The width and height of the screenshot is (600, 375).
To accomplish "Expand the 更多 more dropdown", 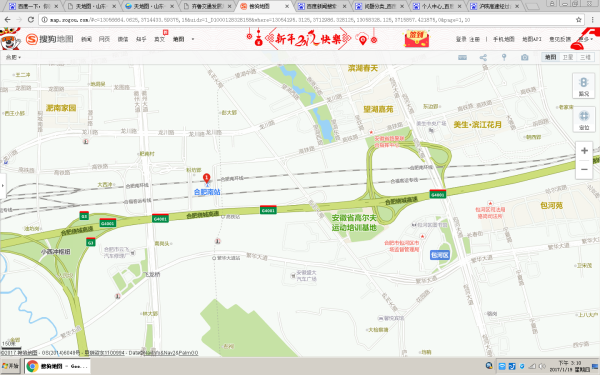I will [x=585, y=39].
